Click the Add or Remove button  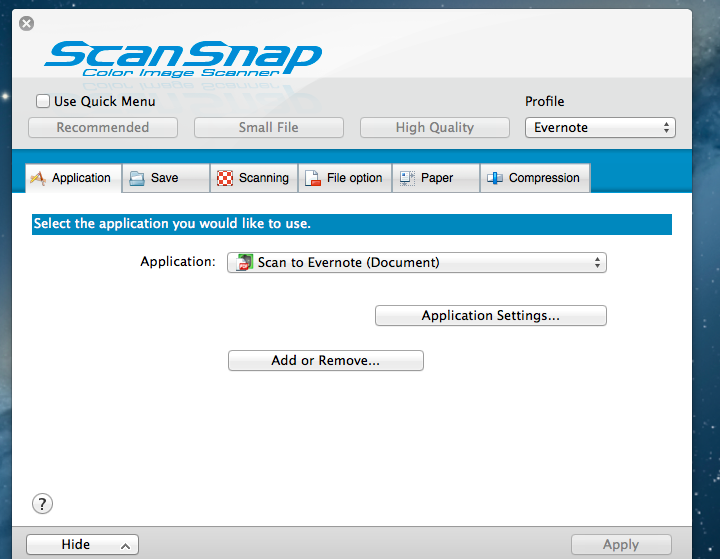[326, 361]
